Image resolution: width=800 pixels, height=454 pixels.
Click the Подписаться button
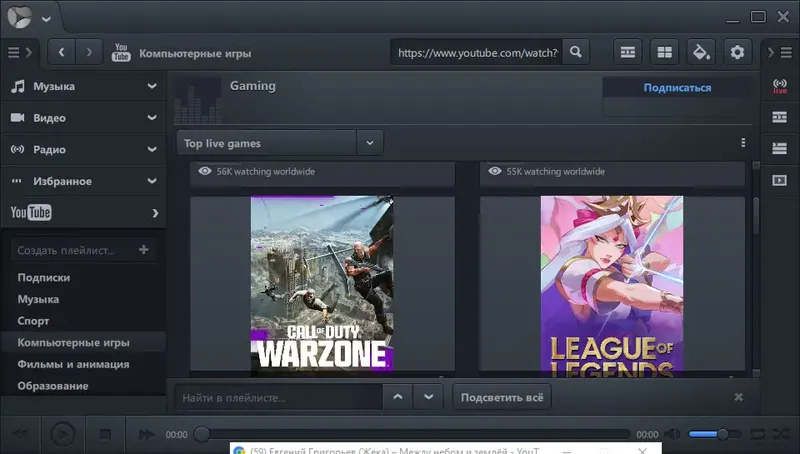point(677,88)
